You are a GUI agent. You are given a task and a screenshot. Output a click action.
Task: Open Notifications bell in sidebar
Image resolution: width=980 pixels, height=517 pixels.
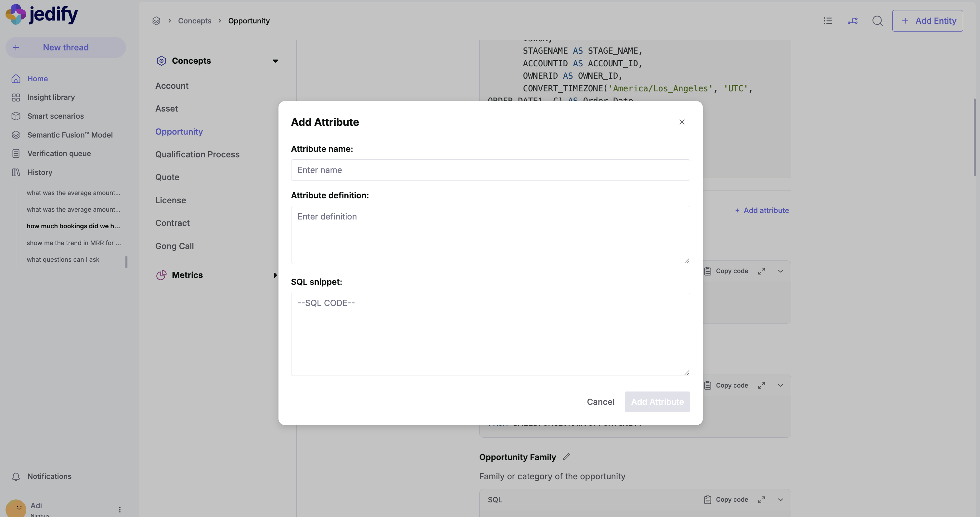(16, 476)
